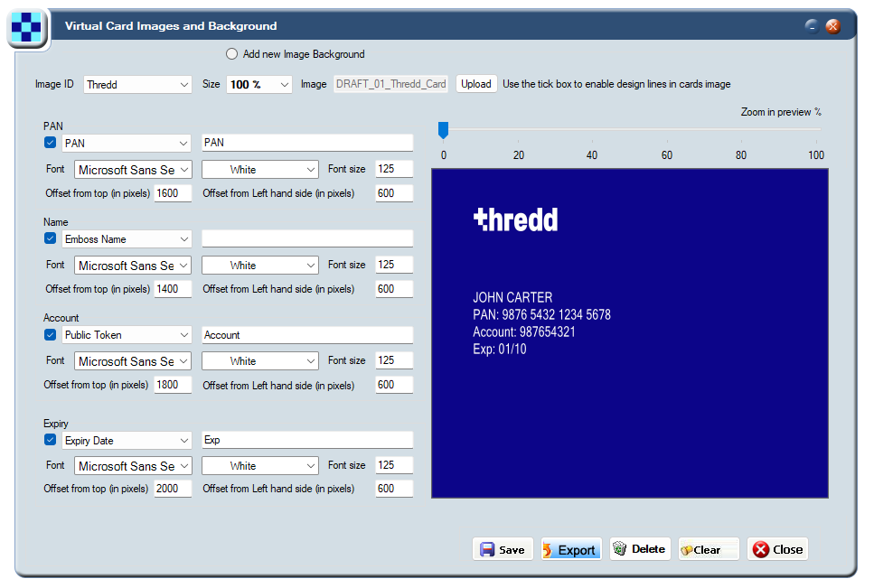Click the blue checkered application logo icon
The image size is (874, 588).
(x=27, y=26)
